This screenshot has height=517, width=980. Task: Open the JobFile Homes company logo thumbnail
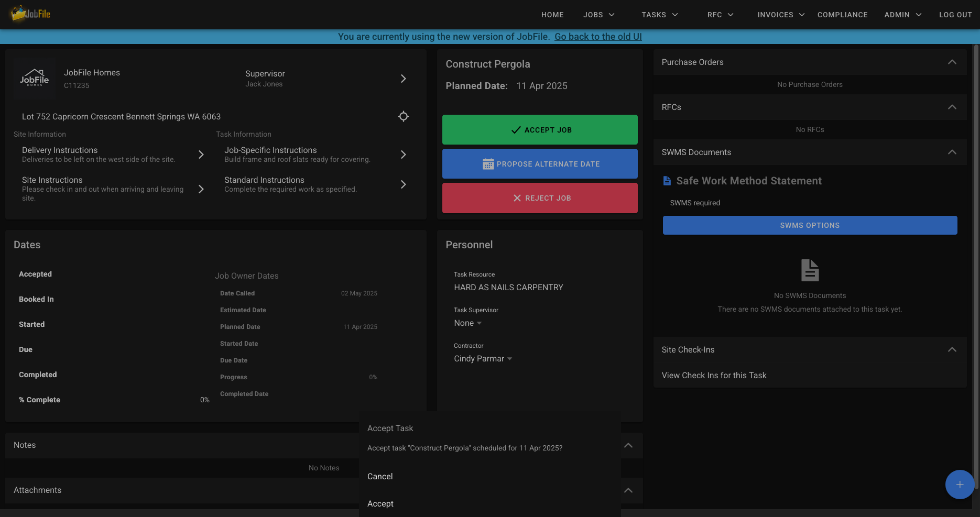tap(35, 79)
